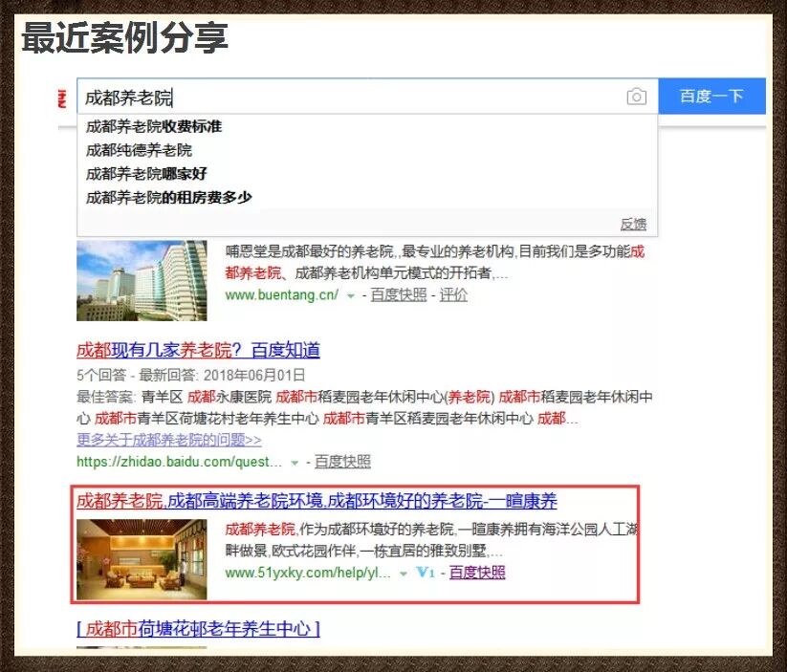Expand the dropdown arrow beside buentang.cn
Screen dimensions: 787x672
[x=351, y=296]
